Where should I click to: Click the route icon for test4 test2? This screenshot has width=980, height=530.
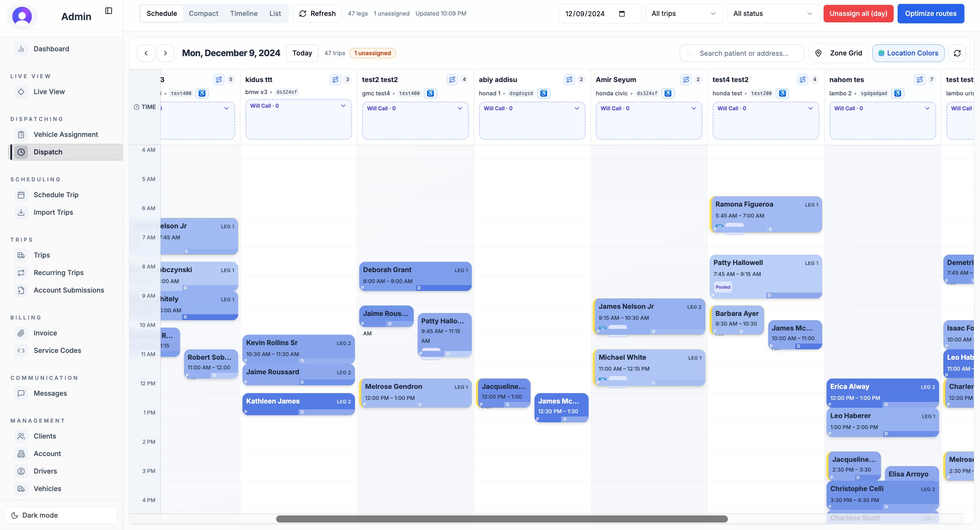coord(802,79)
